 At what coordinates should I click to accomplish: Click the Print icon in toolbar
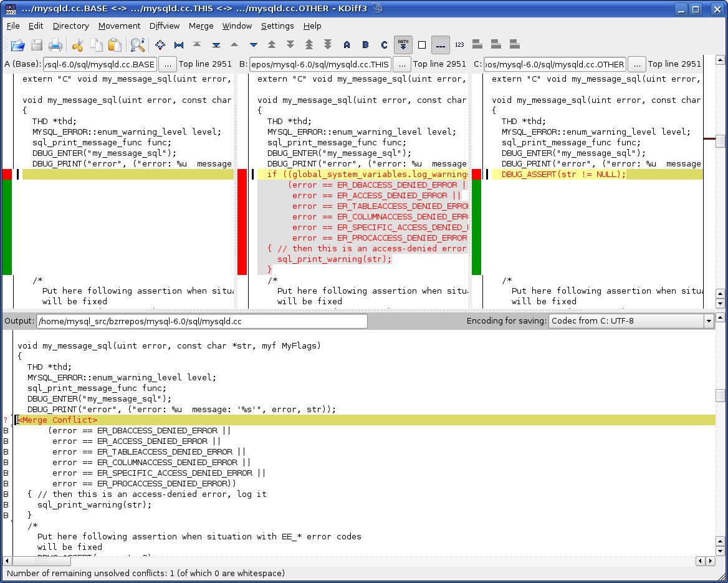(55, 45)
